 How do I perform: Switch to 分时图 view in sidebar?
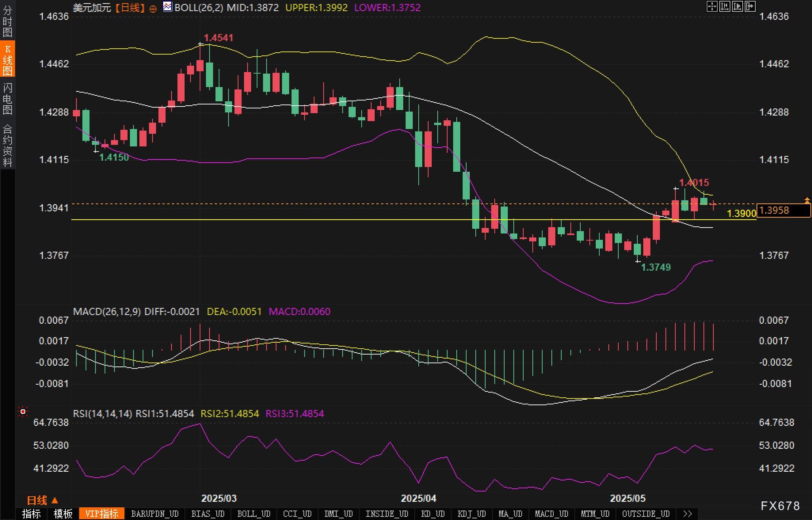(8, 21)
